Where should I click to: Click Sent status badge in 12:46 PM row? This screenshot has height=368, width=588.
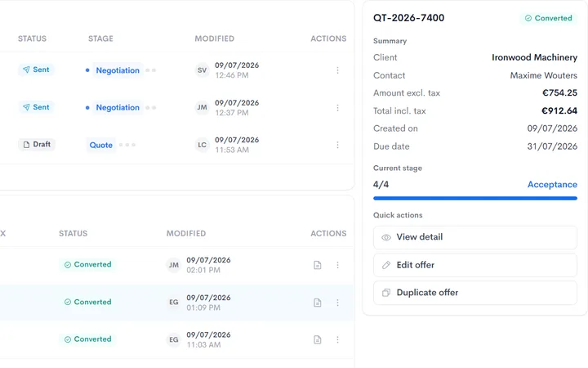coord(36,70)
